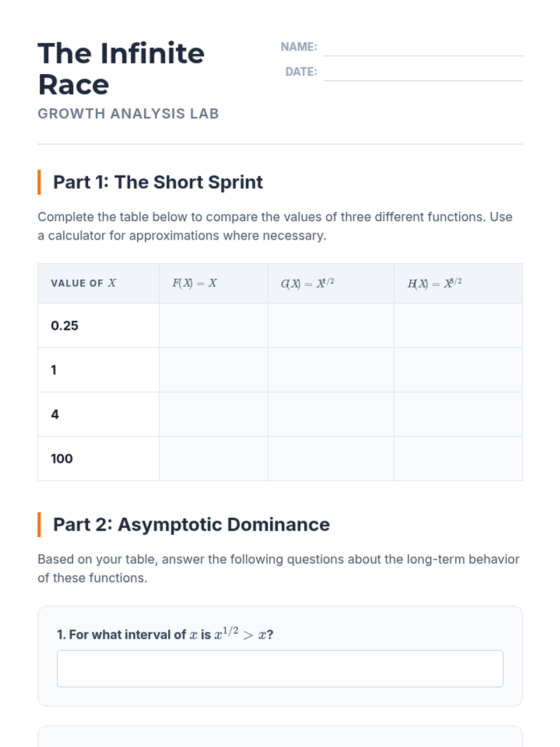
Task: Click the F(X) cell for row 4
Action: (213, 414)
